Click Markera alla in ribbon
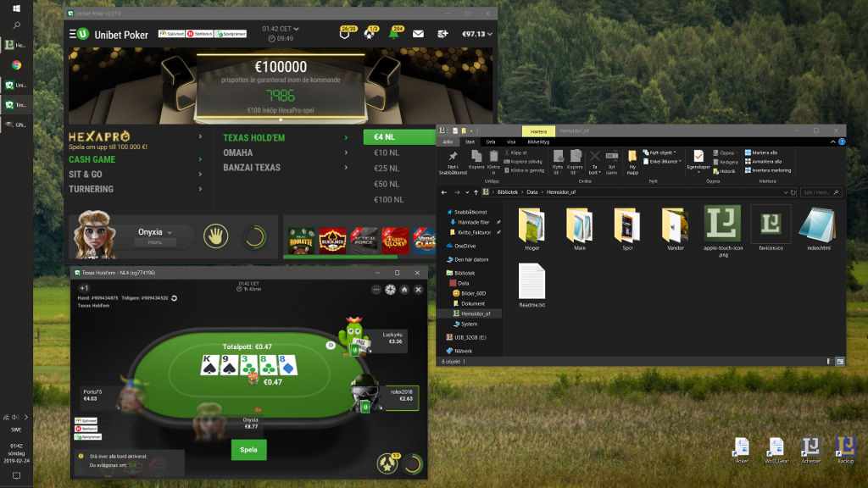Viewport: 868px width, 488px height. click(760, 152)
